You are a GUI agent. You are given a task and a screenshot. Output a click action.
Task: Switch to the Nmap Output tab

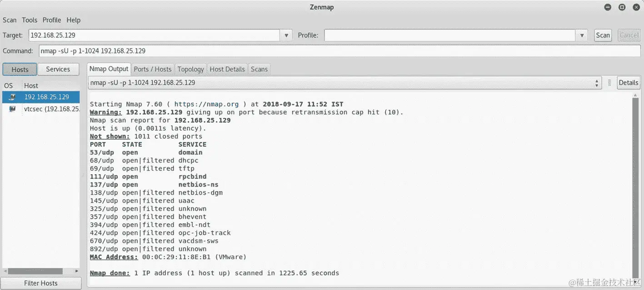(109, 69)
